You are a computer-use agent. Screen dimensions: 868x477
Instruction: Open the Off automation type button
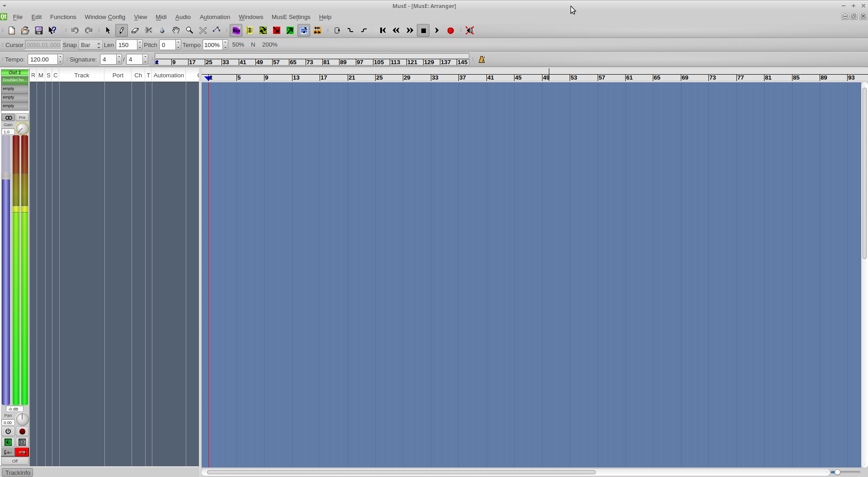(15, 461)
